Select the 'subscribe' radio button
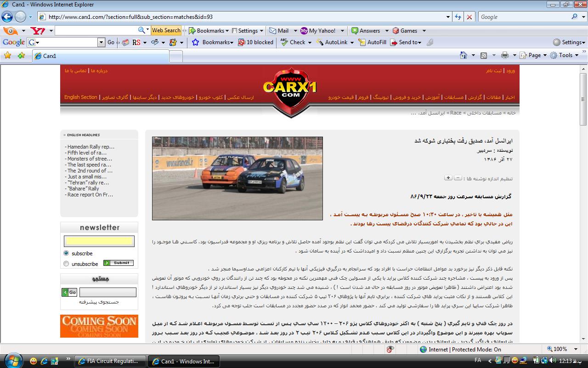Screen dimensions: 588x368 tap(66, 253)
